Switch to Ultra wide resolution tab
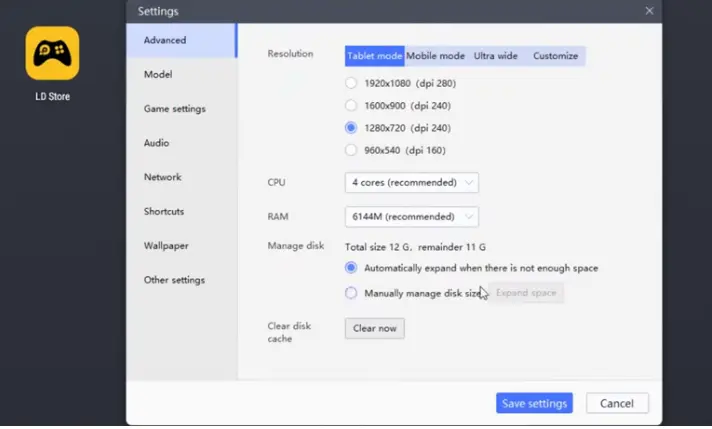The height and width of the screenshot is (429, 712). tap(495, 56)
